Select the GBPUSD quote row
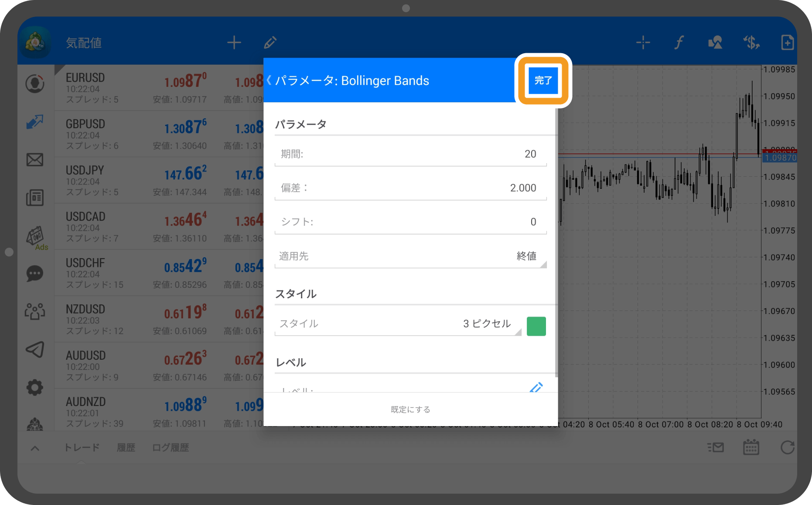 [159, 134]
